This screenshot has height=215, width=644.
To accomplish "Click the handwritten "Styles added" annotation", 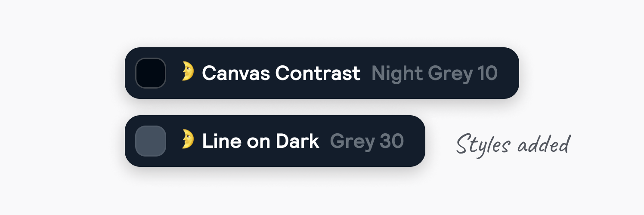I will [x=513, y=144].
